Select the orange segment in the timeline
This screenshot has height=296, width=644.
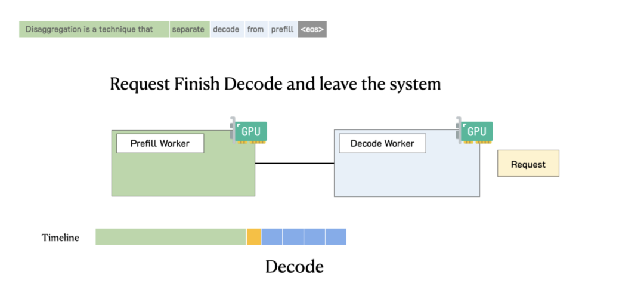(253, 236)
